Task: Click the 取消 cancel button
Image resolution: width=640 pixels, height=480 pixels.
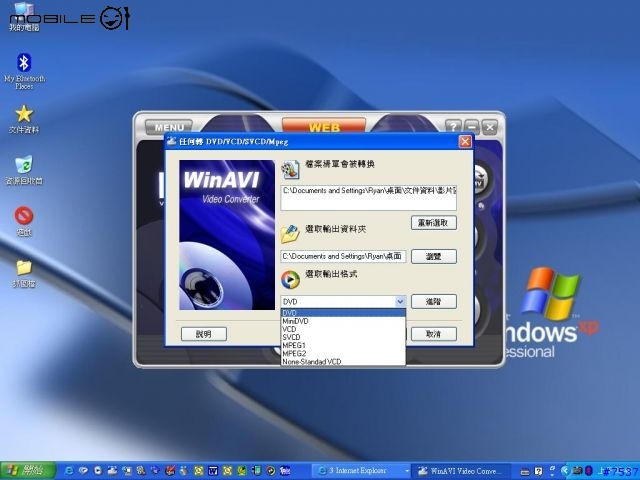Action: click(433, 334)
